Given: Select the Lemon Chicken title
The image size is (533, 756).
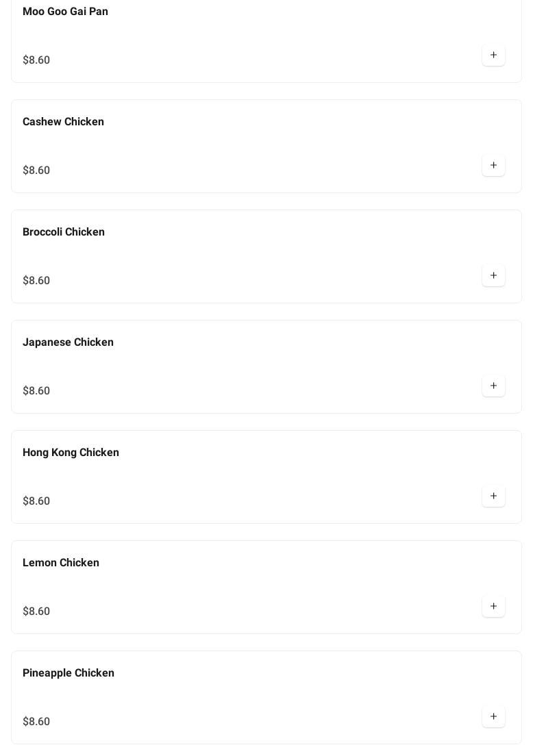Looking at the screenshot, I should [61, 563].
